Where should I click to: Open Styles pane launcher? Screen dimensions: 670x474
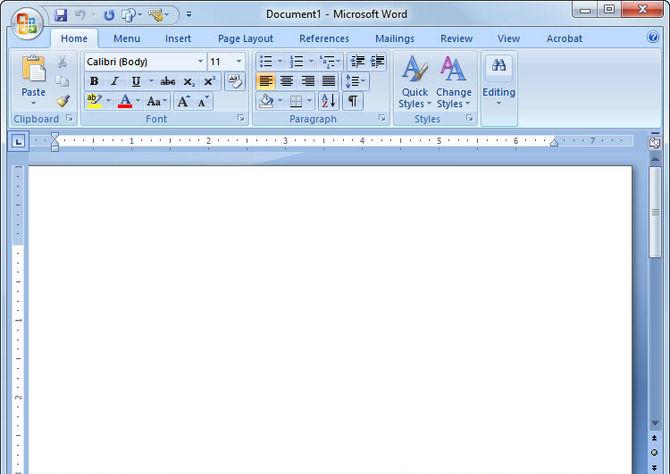[x=469, y=118]
